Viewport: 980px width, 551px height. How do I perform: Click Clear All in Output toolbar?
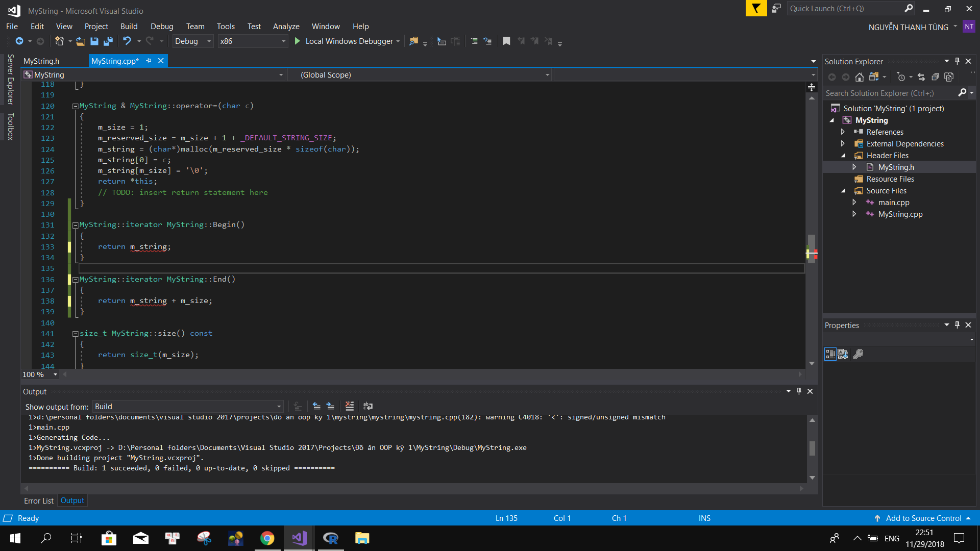[x=350, y=407]
